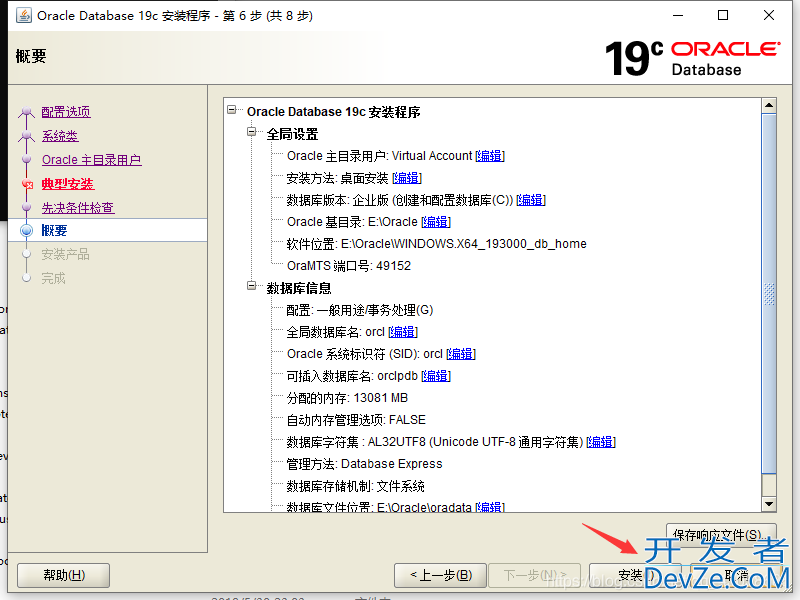
Task: Select the OraMTS 端口号: 49152 row
Action: (348, 266)
